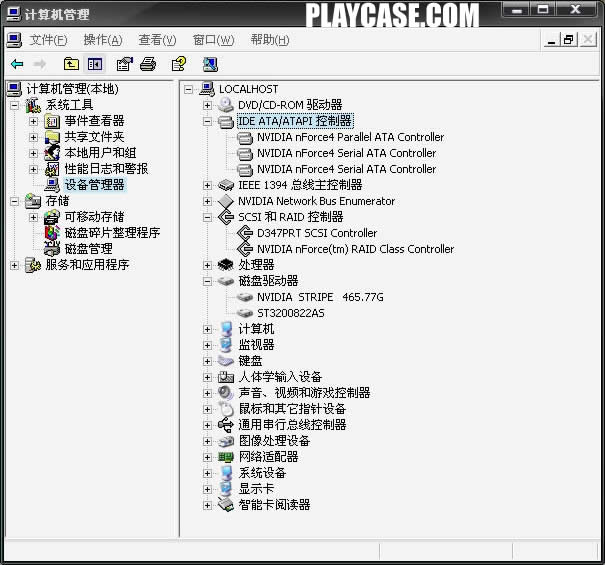This screenshot has width=605, height=565.
Task: Select 人体学输入设备 category
Action: tap(280, 377)
